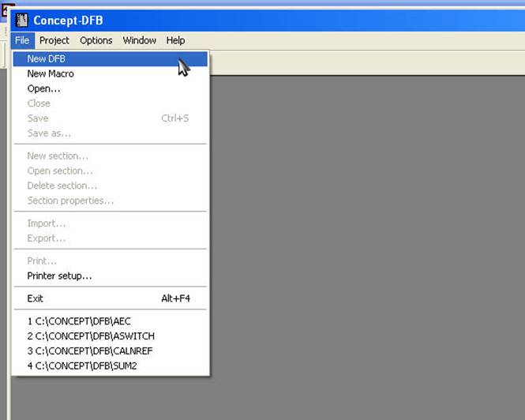The image size is (525, 420).
Task: Open the Help menu
Action: (x=175, y=40)
